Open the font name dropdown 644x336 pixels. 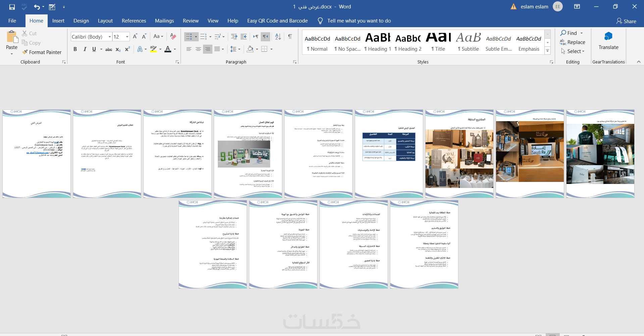[x=110, y=37]
